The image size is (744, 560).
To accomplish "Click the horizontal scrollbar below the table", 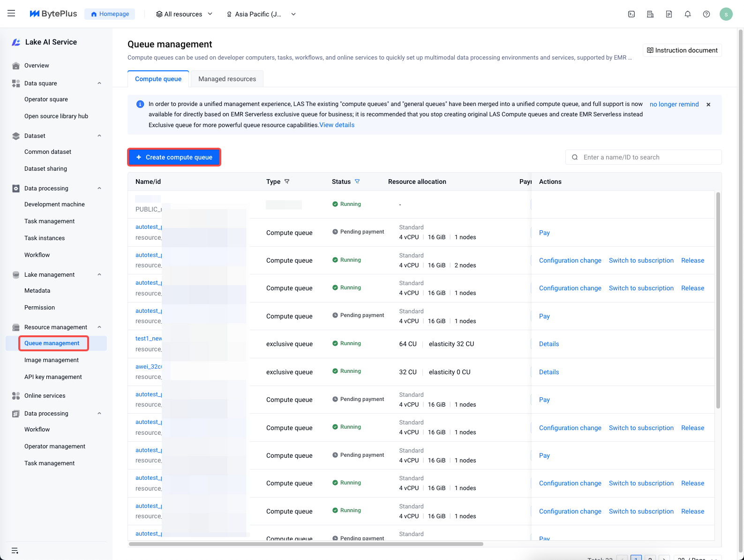I will [306, 544].
